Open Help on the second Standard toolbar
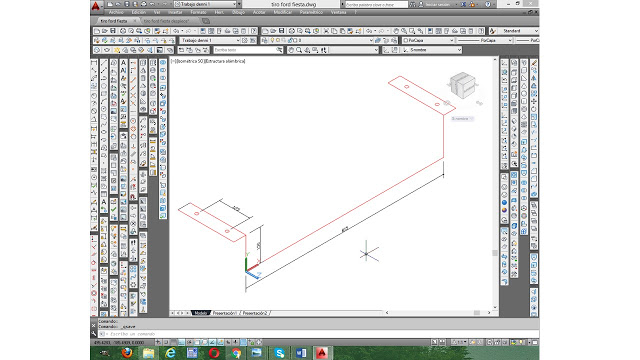640x360 pixels. point(481,31)
